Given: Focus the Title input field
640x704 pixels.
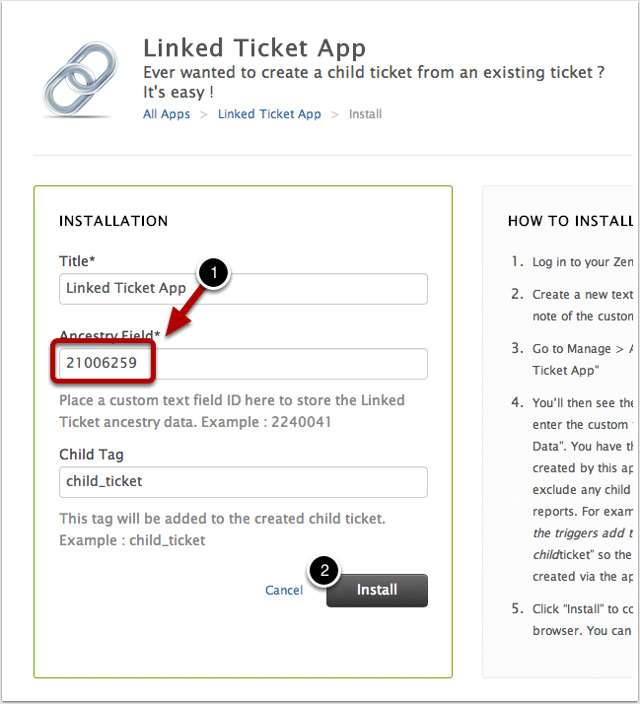Looking at the screenshot, I should [243, 289].
